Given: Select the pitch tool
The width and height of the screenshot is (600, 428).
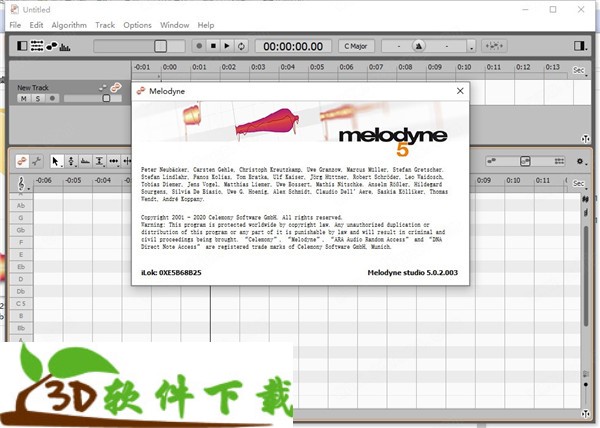Looking at the screenshot, I should (71, 161).
